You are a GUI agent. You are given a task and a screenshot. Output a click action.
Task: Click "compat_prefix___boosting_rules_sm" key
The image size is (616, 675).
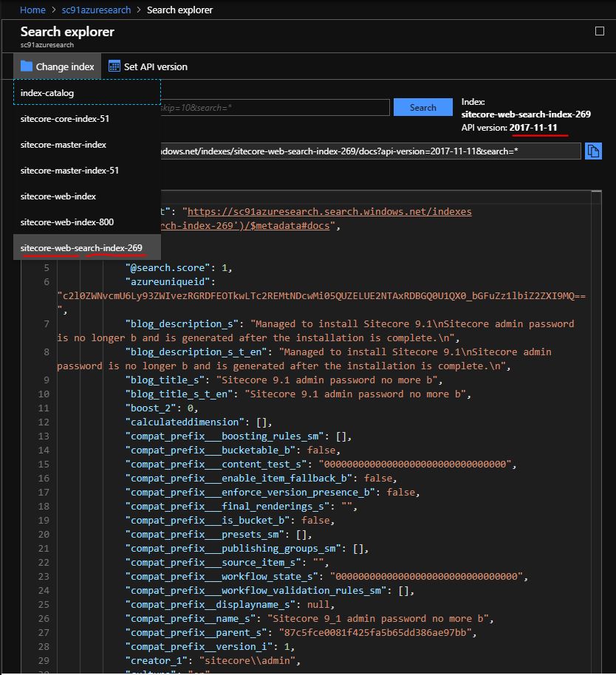coord(225,436)
